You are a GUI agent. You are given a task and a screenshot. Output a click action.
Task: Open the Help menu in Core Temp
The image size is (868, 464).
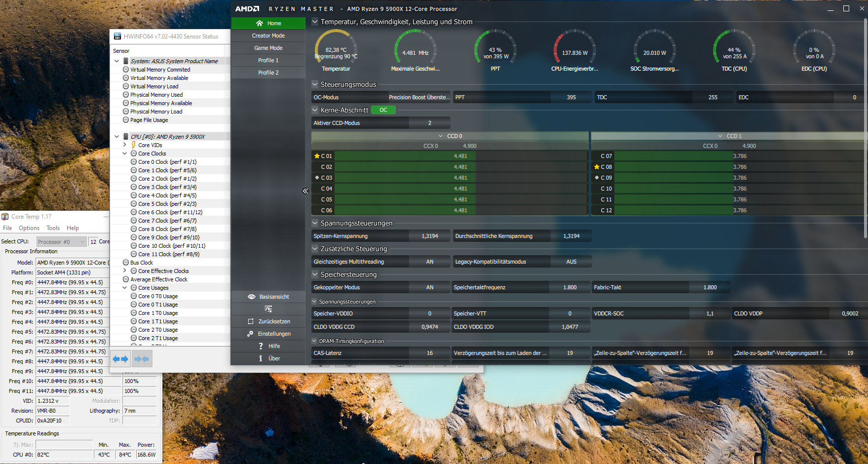tap(73, 228)
